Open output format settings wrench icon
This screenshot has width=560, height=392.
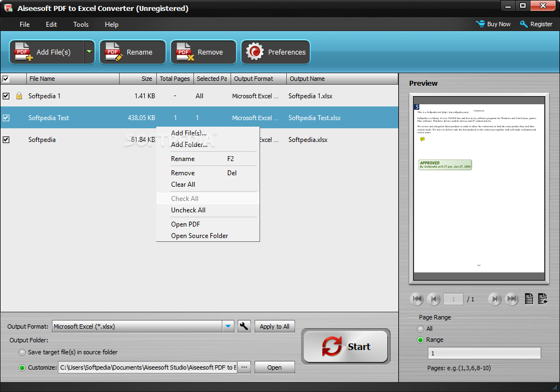point(244,326)
